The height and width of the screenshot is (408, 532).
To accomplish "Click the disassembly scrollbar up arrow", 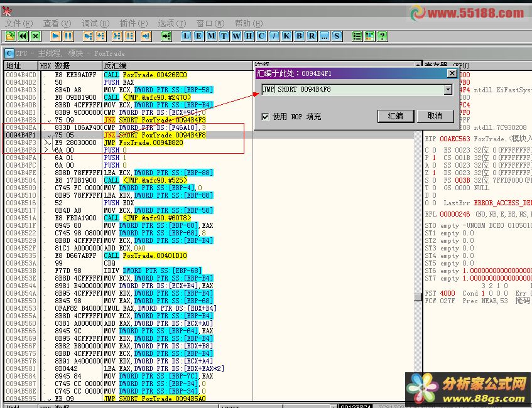I will tap(418, 65).
